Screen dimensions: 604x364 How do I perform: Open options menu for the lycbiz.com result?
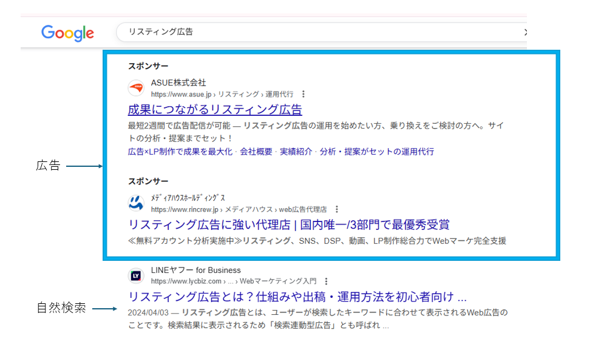(326, 281)
